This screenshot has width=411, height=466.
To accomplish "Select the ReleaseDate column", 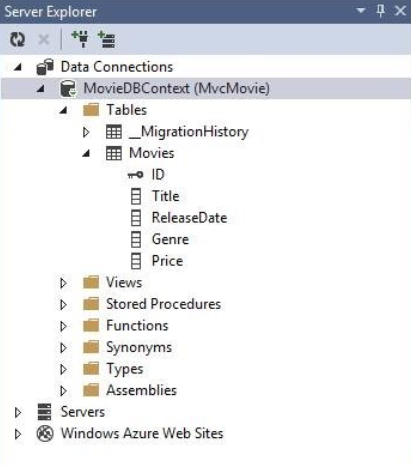I will (x=189, y=218).
